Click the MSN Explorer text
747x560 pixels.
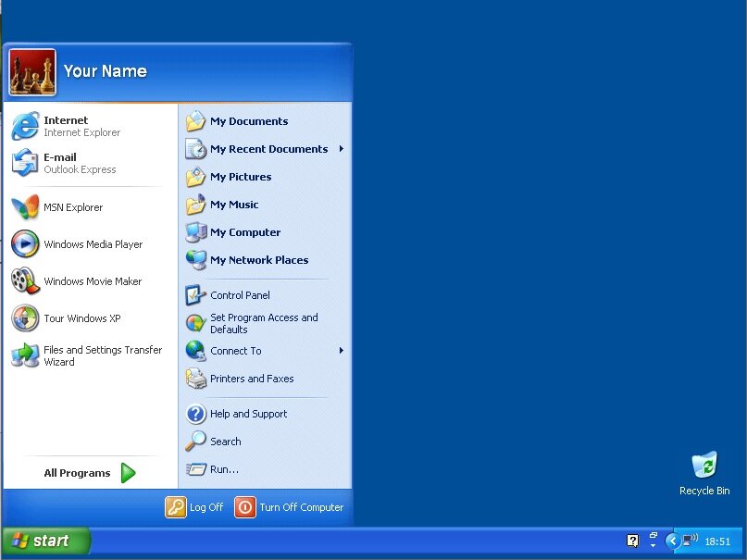point(73,207)
